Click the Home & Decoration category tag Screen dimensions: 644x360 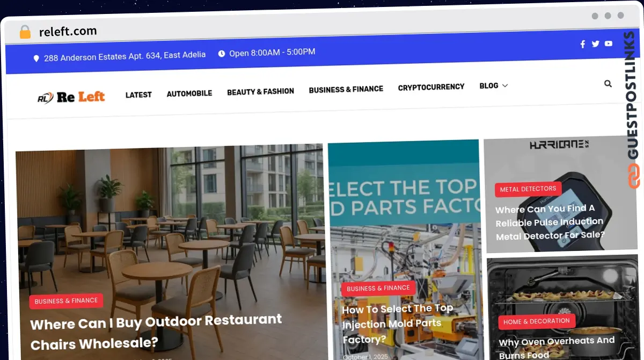537,321
